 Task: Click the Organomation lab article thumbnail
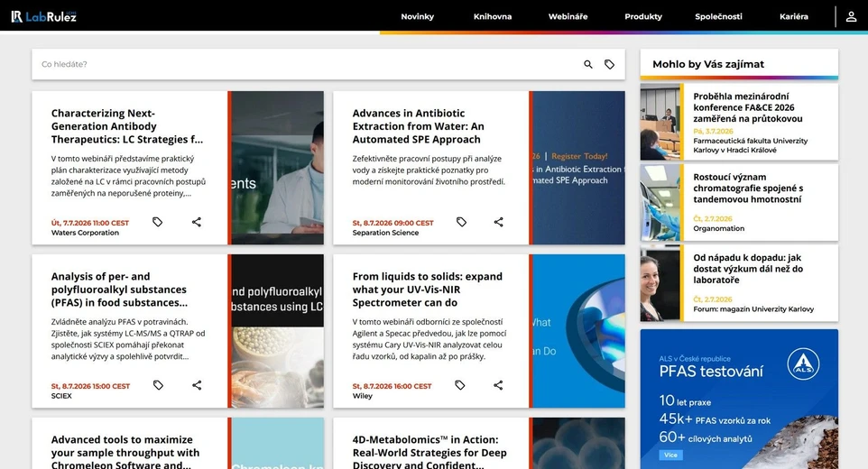(660, 202)
